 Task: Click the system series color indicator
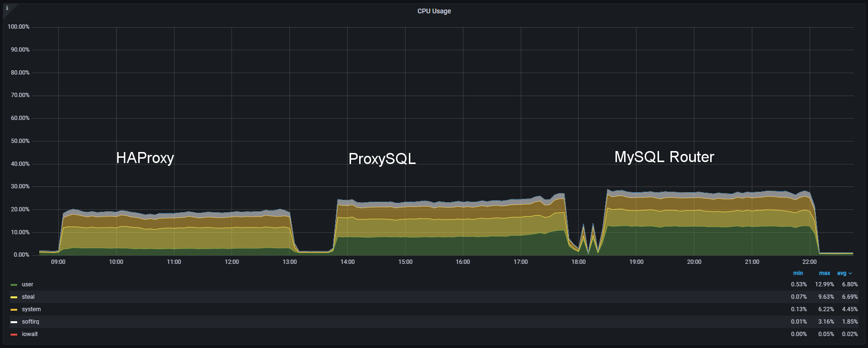[x=14, y=310]
